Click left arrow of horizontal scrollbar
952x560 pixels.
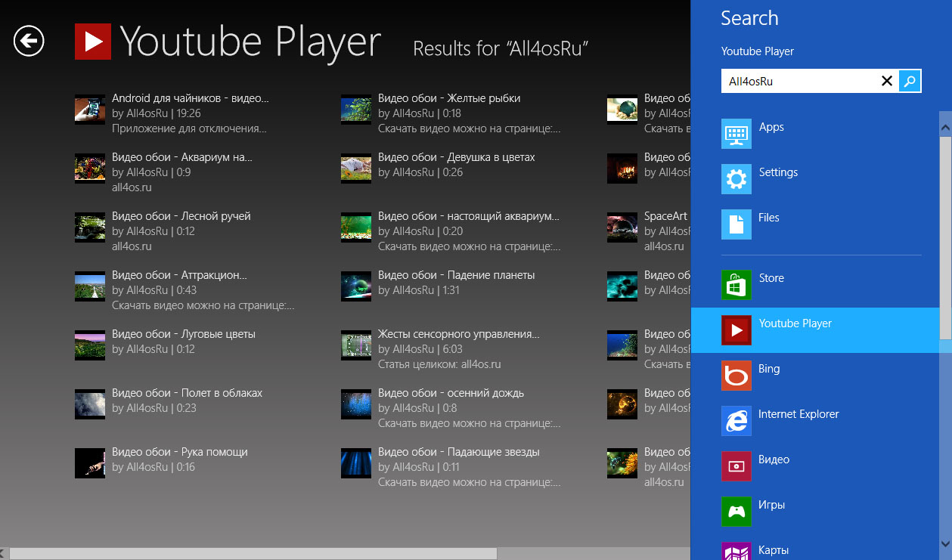[5, 554]
